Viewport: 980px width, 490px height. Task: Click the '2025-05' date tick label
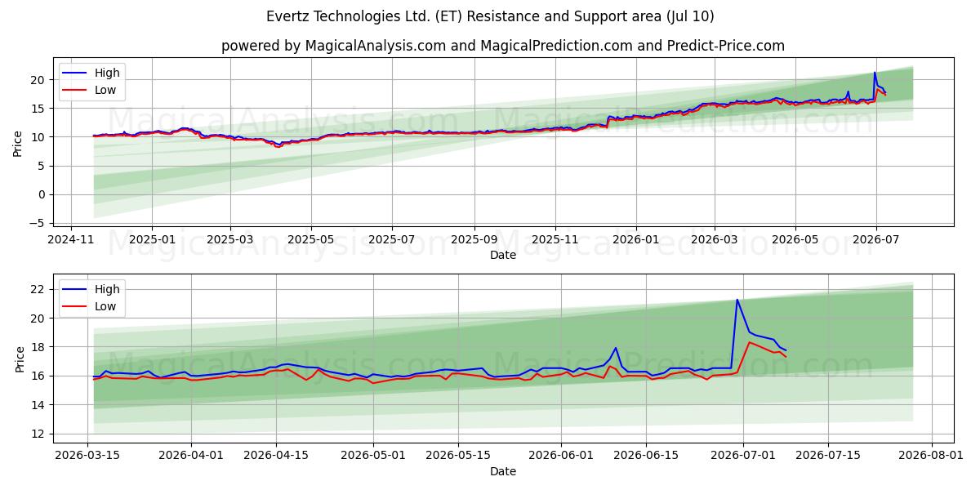click(310, 239)
